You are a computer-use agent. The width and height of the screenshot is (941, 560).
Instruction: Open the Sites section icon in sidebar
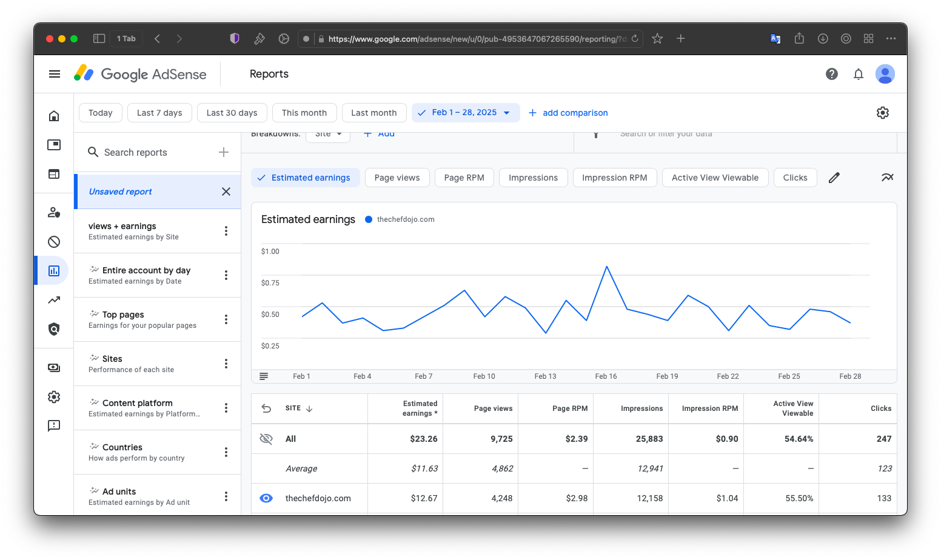coord(54,174)
